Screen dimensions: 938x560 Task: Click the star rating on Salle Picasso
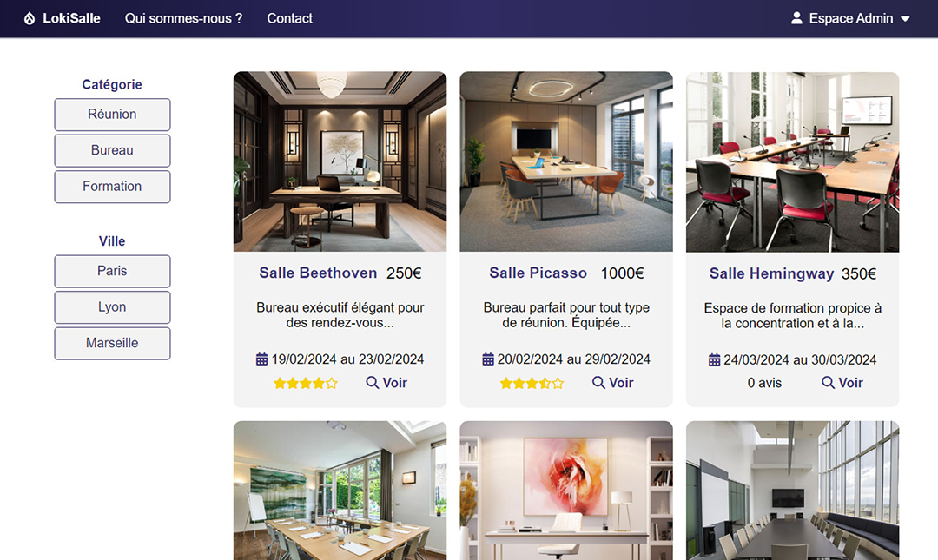532,383
